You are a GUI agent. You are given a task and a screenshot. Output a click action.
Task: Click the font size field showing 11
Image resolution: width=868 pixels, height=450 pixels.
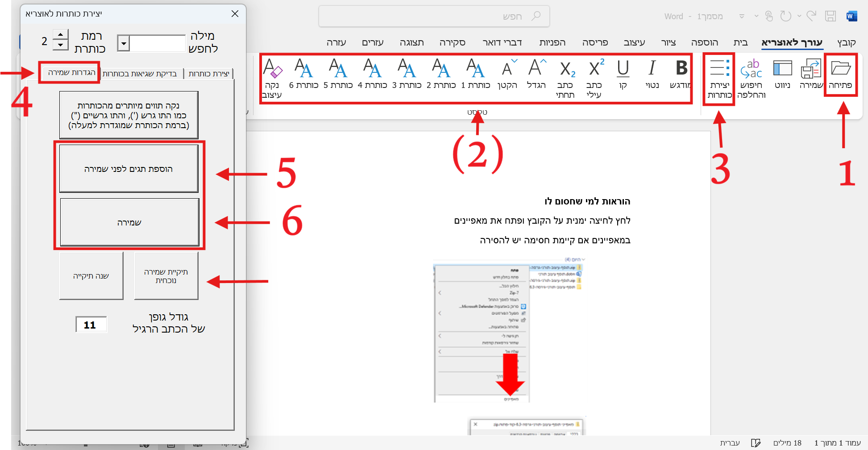click(x=91, y=325)
